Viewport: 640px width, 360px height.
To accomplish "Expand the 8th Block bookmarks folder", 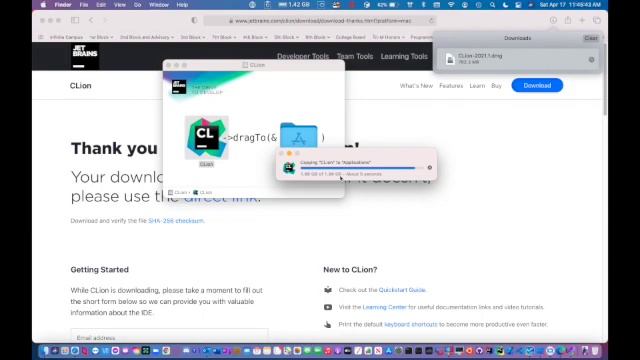I will (318, 37).
